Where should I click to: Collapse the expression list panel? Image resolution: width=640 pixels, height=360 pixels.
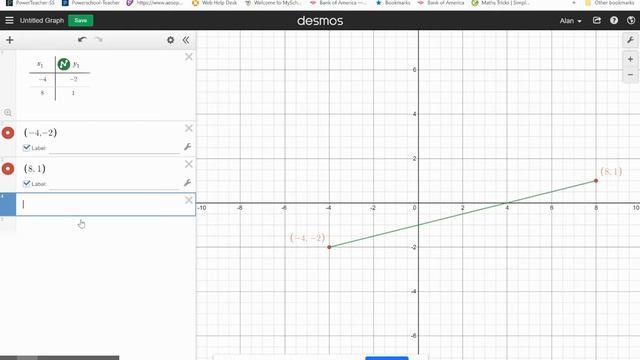(186, 40)
